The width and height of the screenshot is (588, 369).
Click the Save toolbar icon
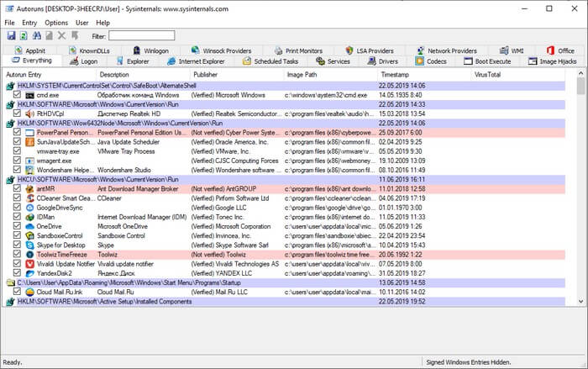pos(11,35)
